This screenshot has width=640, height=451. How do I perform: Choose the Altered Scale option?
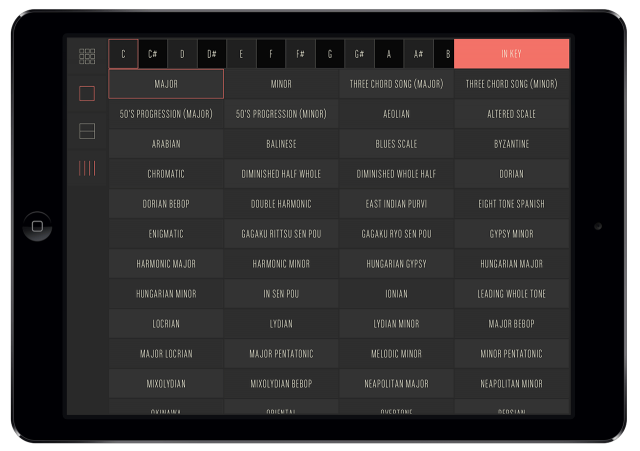(511, 114)
